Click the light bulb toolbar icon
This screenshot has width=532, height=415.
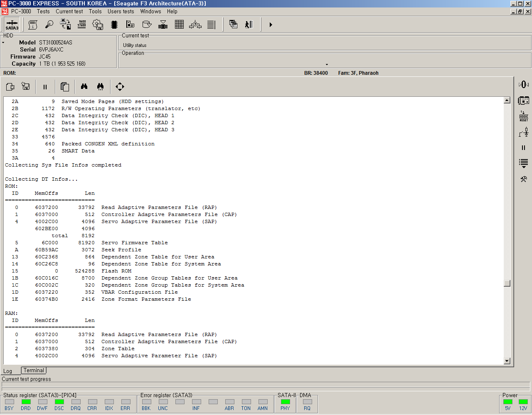(x=49, y=25)
